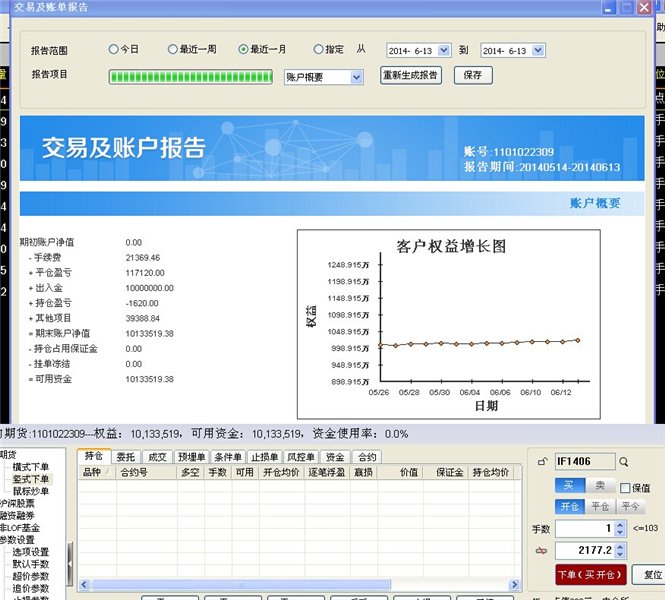Viewport: 665px width, 600px height.
Task: Click the 重新生成报告 button
Action: click(x=411, y=75)
